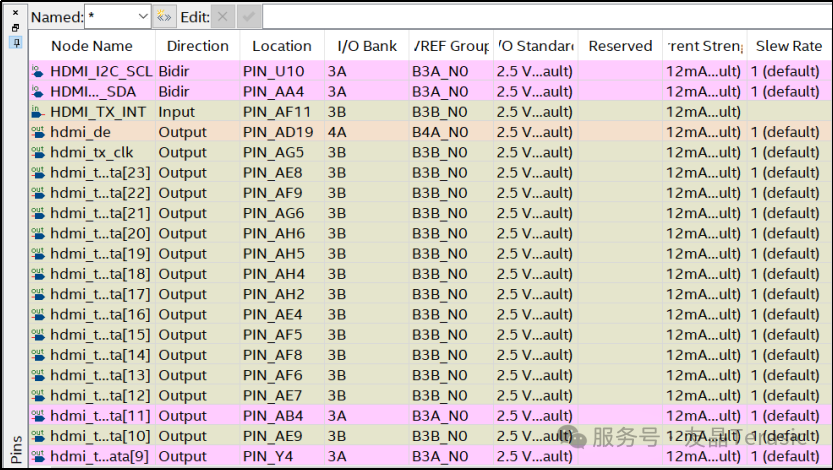Sort by Location column header
Screen dimensions: 833x470
tap(282, 46)
